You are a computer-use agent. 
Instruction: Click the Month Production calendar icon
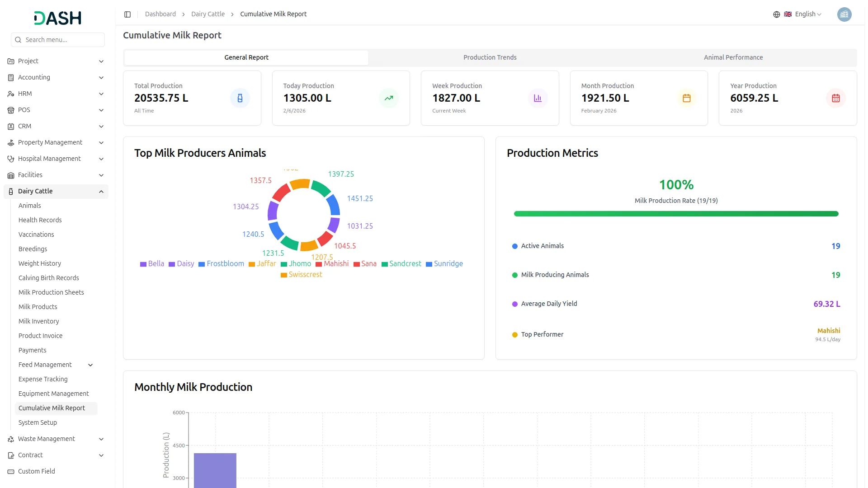(x=686, y=98)
